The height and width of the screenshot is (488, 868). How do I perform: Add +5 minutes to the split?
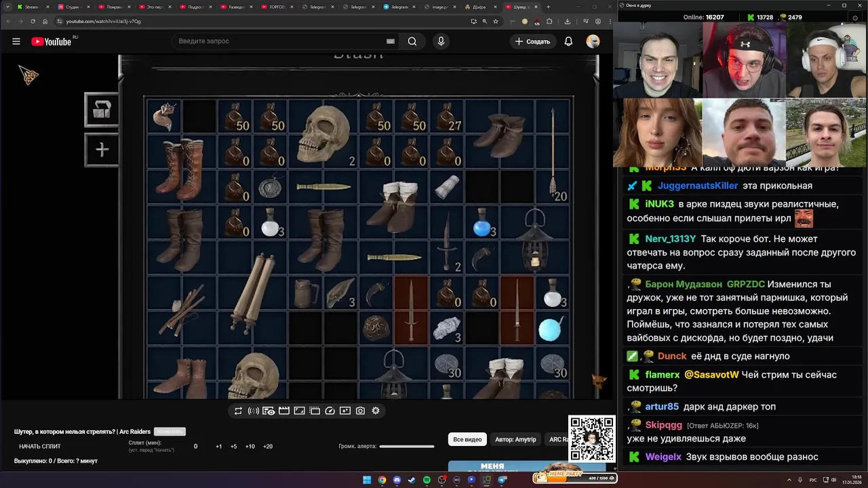click(233, 447)
